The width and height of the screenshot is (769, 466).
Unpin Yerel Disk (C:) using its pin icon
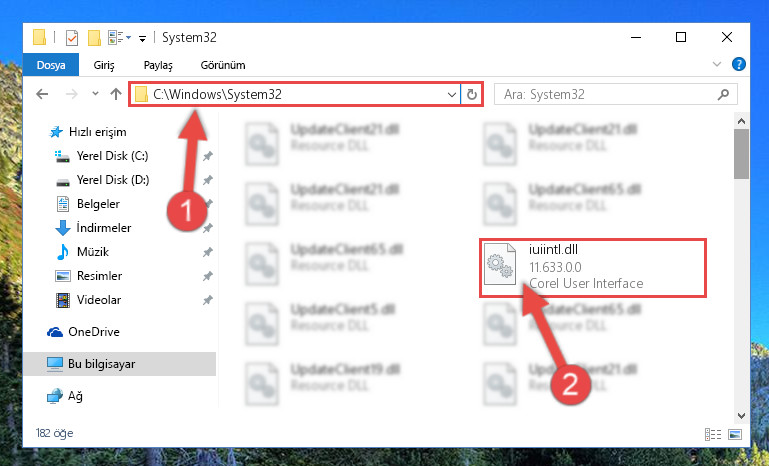coord(207,156)
